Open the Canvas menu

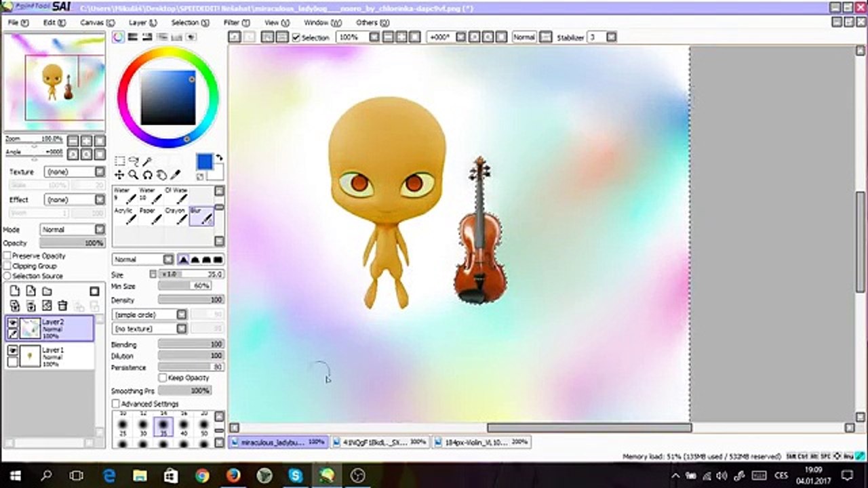coord(97,22)
